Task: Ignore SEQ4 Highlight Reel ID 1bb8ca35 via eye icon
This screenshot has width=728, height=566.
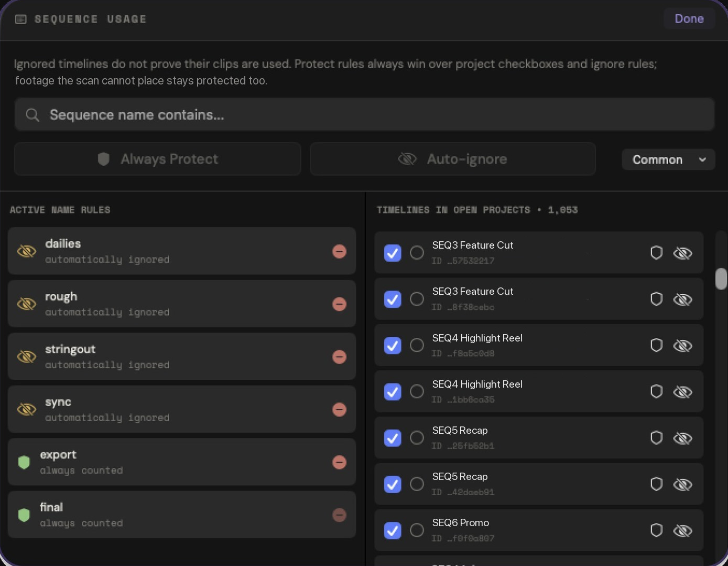Action: [x=682, y=392]
